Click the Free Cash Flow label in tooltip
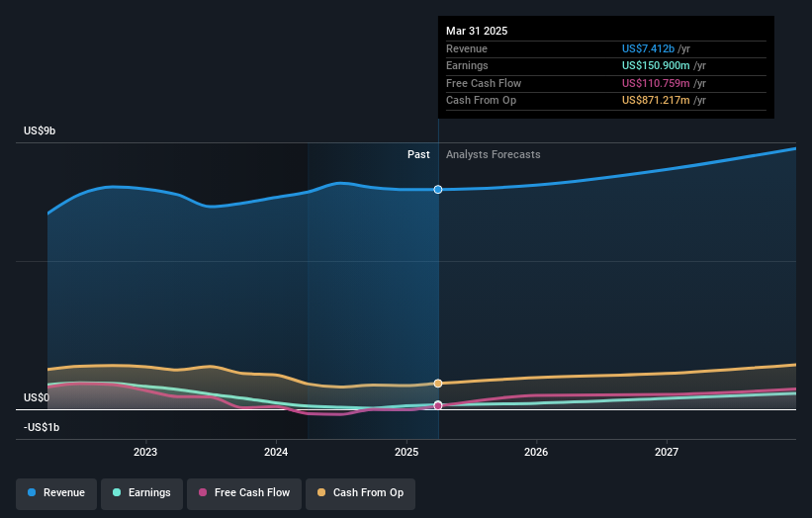This screenshot has width=812, height=518. pos(484,83)
